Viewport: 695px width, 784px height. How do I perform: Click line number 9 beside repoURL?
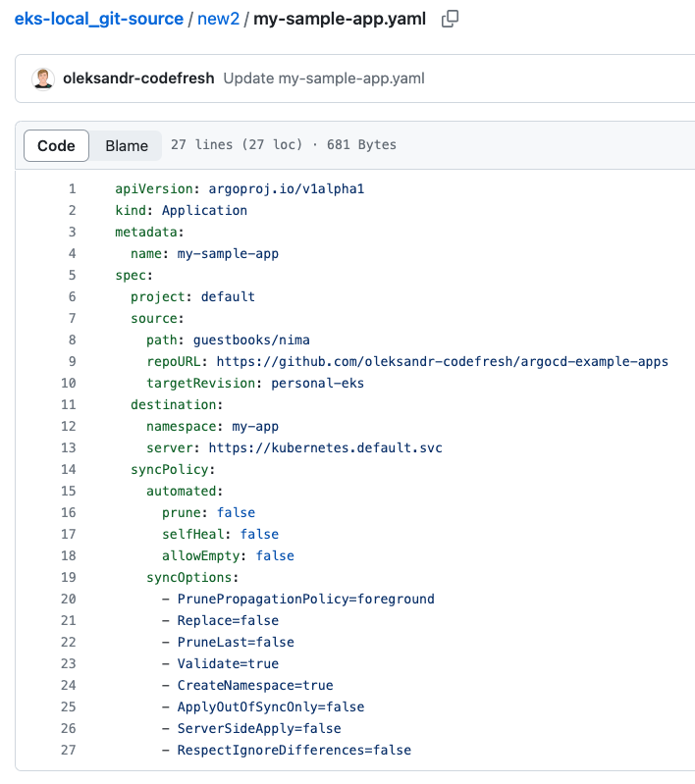click(72, 361)
